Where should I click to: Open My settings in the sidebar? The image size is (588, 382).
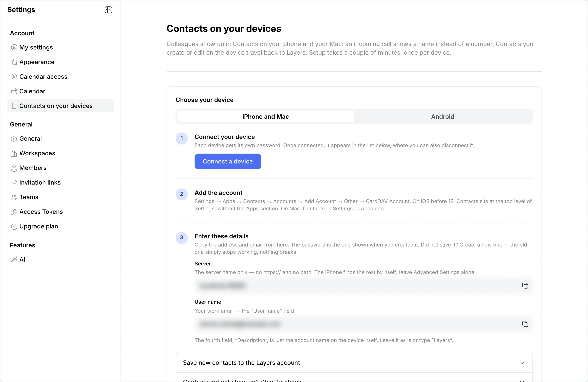pyautogui.click(x=60, y=47)
